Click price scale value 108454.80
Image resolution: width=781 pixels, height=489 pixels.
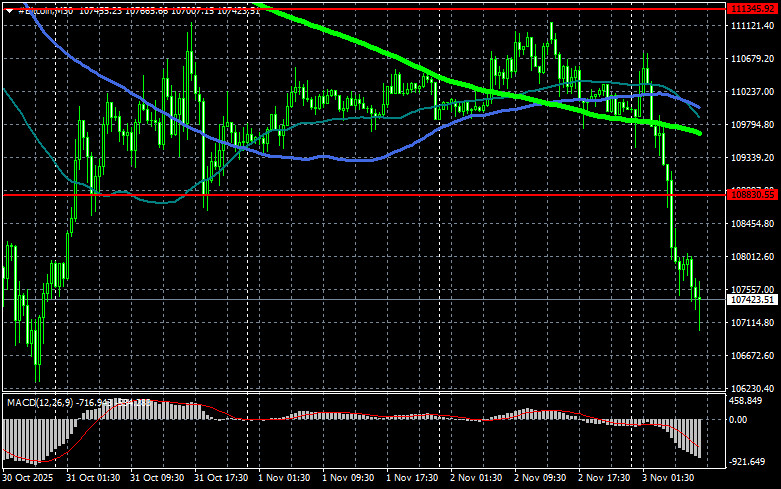752,224
